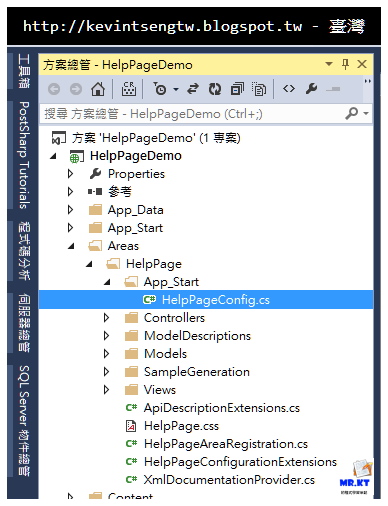Image resolution: width=388 pixels, height=506 pixels.
Task: Open the Solution Explorer window position dropdown
Action: coord(329,64)
